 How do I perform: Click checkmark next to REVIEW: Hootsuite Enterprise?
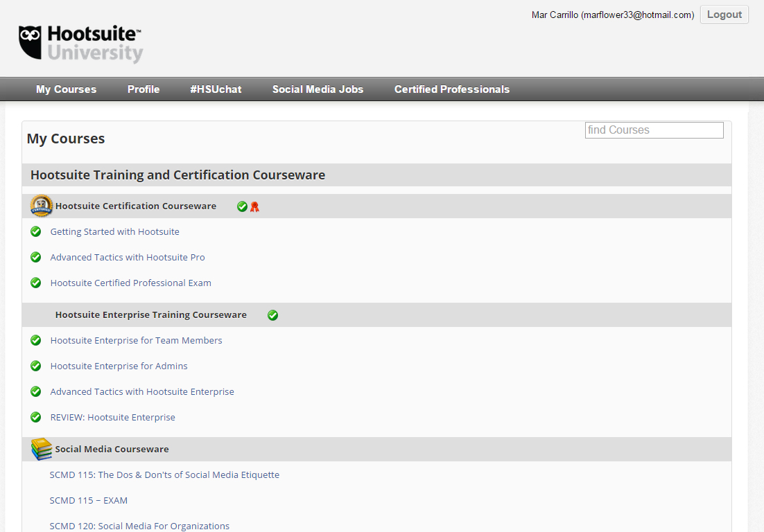[36, 418]
